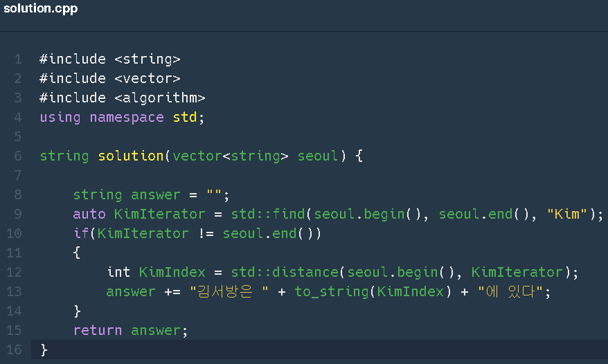Click the 'int' keyword on line 12
608x364 pixels.
(118, 272)
